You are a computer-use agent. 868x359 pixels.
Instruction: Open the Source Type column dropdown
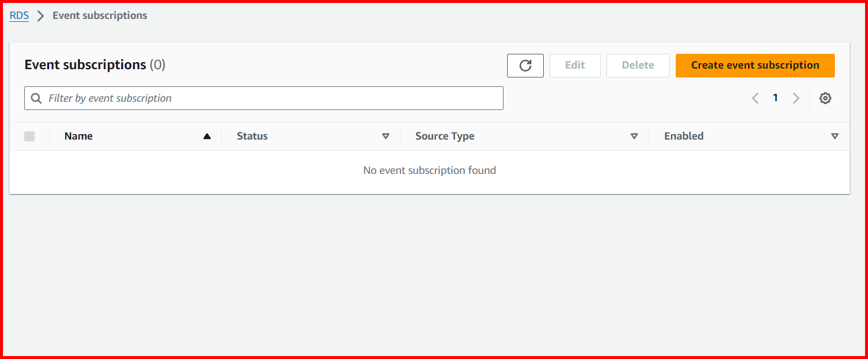(634, 135)
